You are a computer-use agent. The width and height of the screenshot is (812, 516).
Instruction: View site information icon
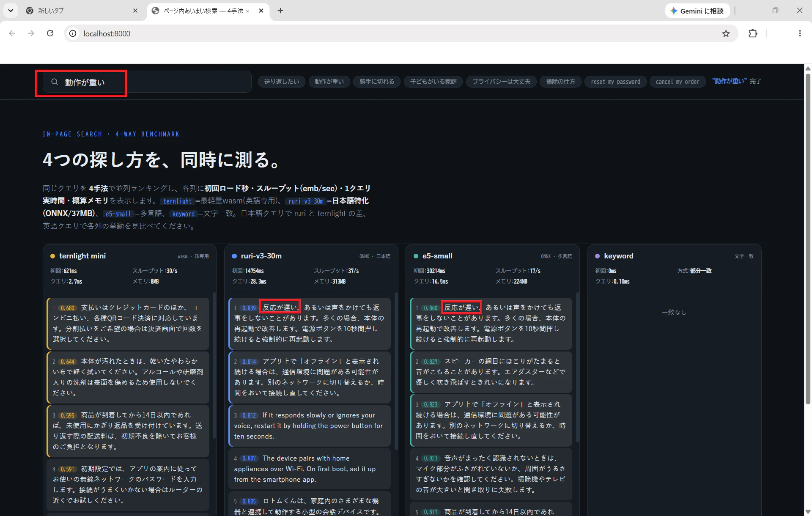[73, 33]
